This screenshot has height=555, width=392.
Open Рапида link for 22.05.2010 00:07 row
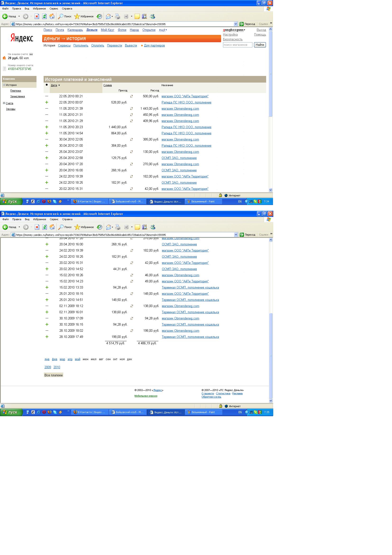pos(186,103)
